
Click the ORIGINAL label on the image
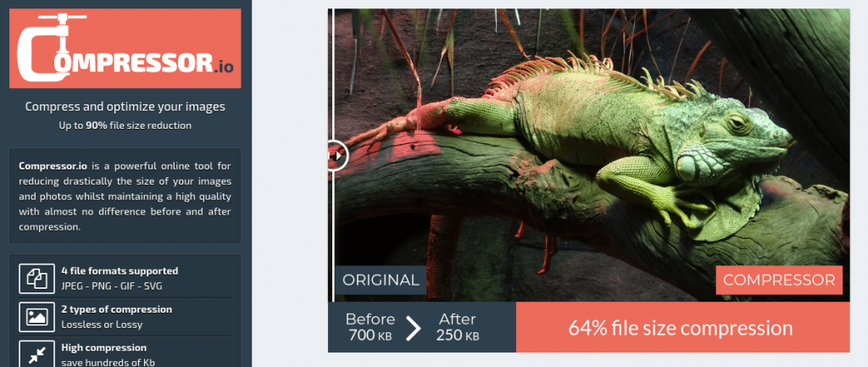[381, 280]
